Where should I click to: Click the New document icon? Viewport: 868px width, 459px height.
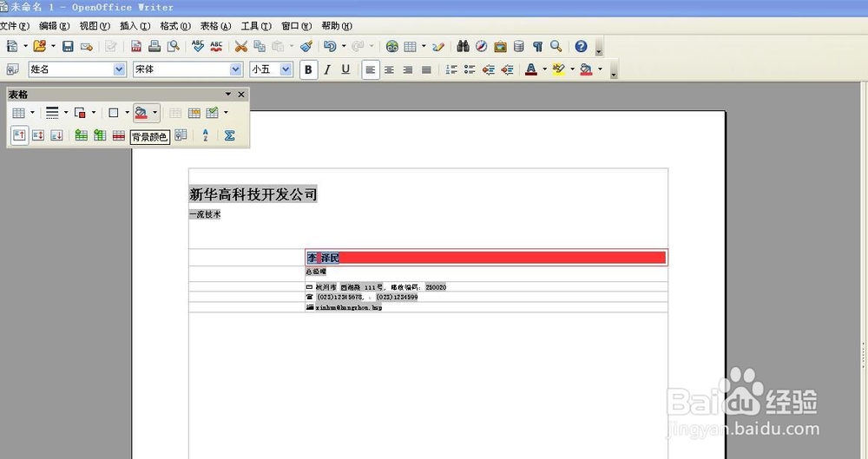click(11, 47)
